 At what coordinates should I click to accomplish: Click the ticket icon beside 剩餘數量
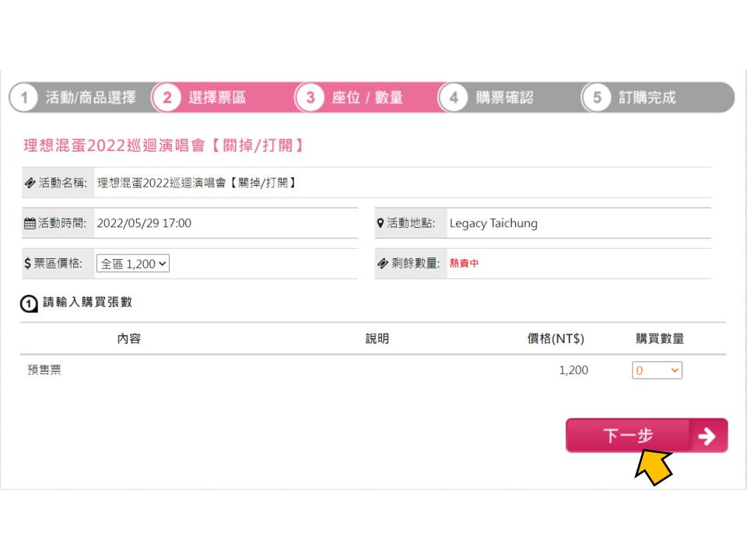383,264
